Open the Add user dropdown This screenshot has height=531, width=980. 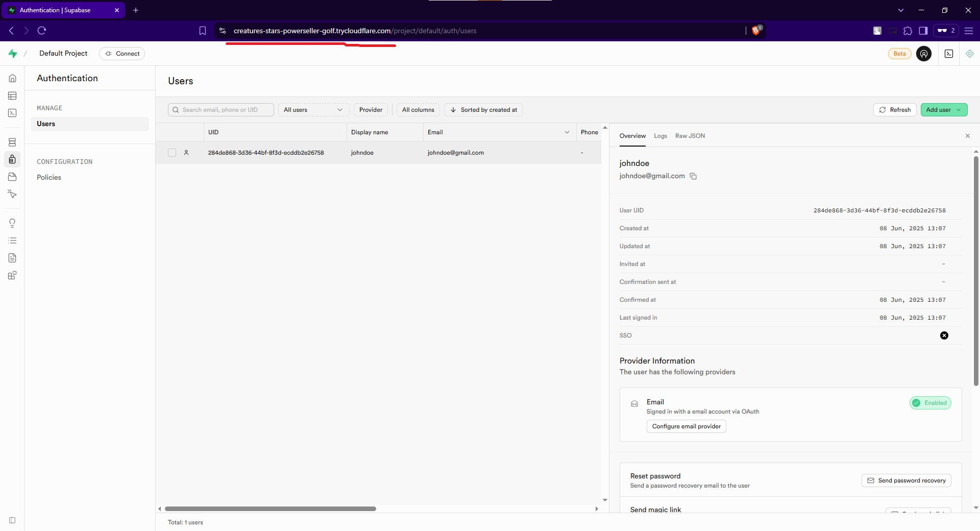point(944,110)
